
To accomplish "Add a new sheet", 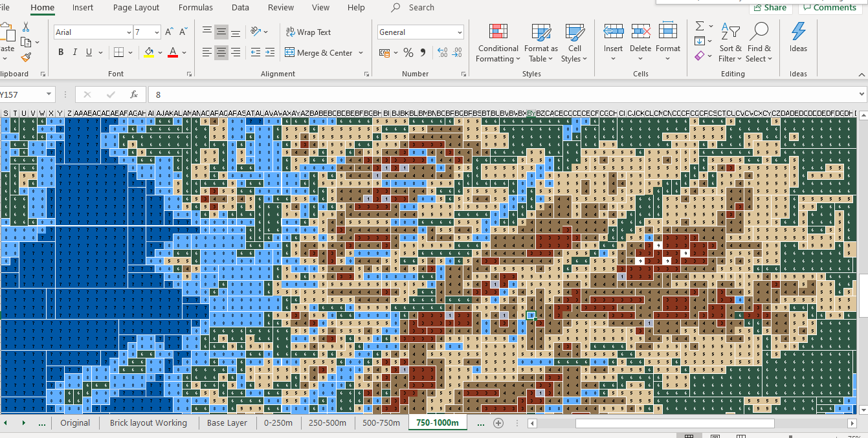I will coord(498,423).
